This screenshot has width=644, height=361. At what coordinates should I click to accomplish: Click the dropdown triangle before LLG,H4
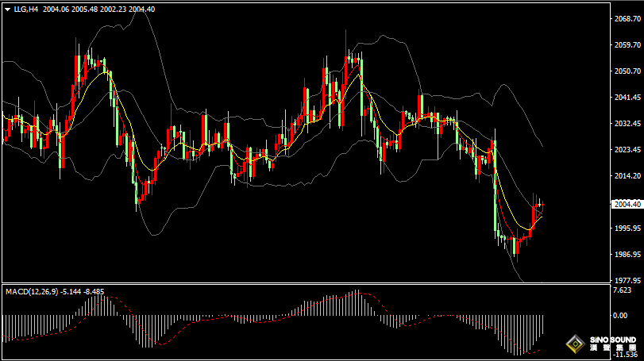tap(7, 9)
